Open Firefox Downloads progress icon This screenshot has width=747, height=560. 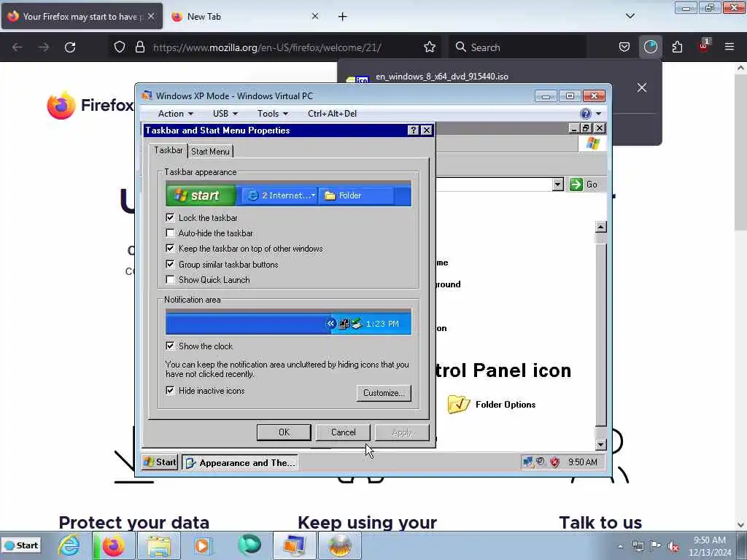click(x=650, y=47)
